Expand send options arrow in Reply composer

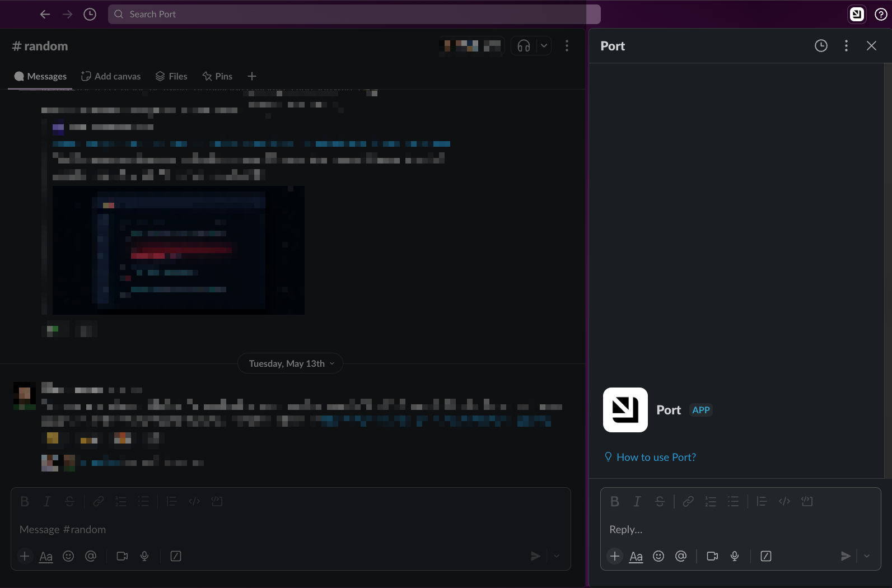pyautogui.click(x=867, y=556)
